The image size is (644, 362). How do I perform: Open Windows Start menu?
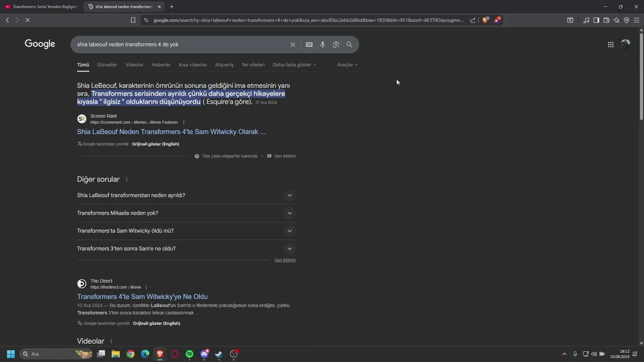point(11,354)
